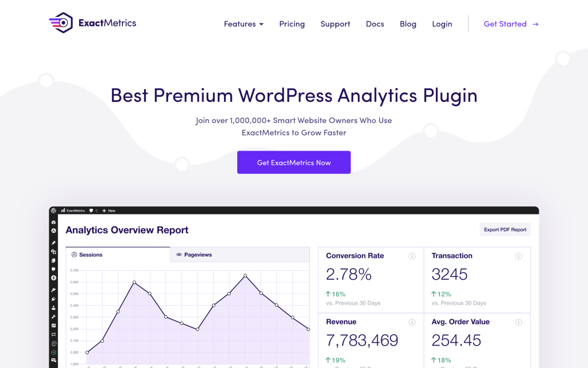This screenshot has width=588, height=368.
Task: Click the arrow icon next to Get Started
Action: point(536,24)
